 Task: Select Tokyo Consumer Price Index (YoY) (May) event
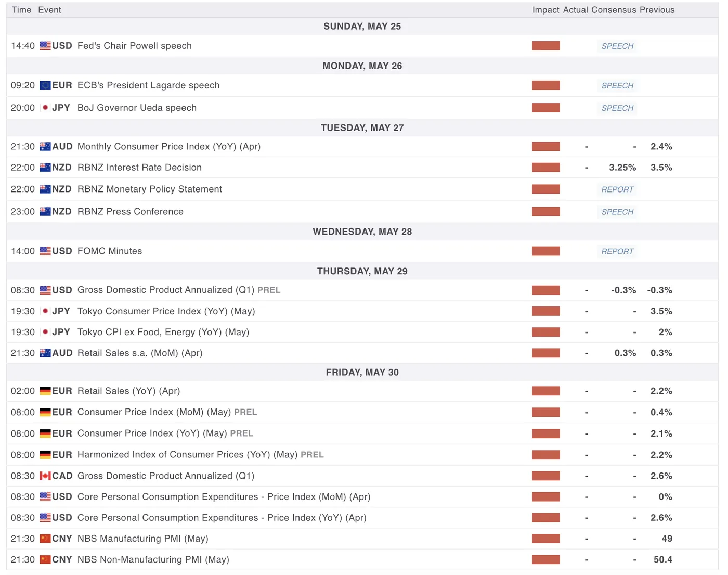pos(166,311)
